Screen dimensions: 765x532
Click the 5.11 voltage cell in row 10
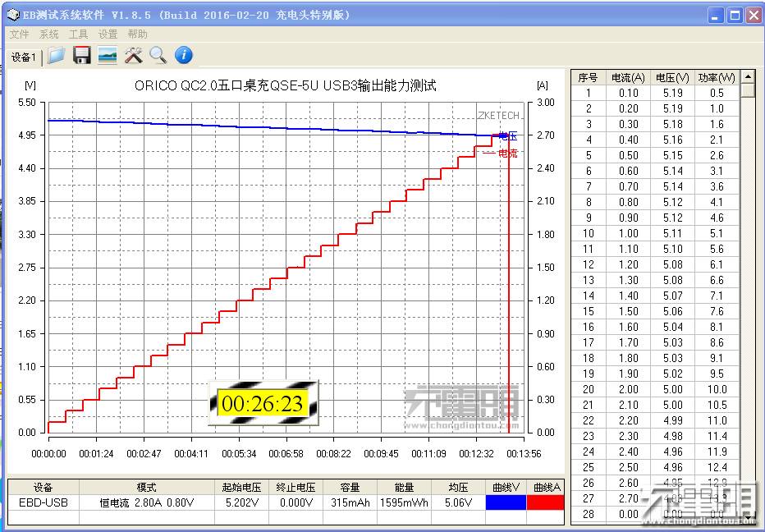673,233
